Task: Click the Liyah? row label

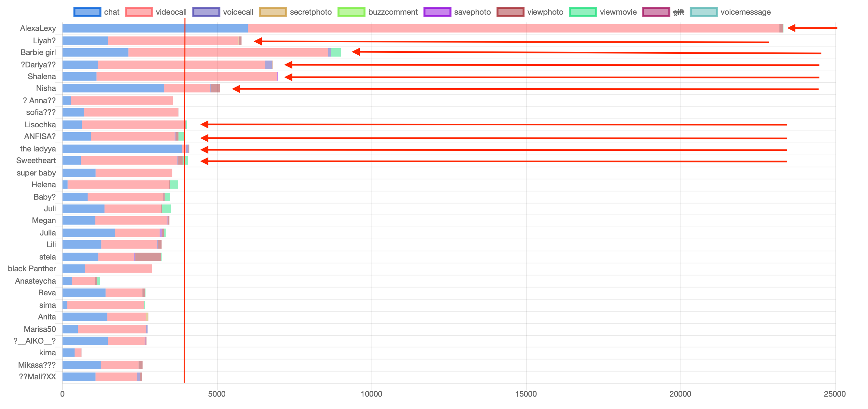Action: click(x=44, y=41)
